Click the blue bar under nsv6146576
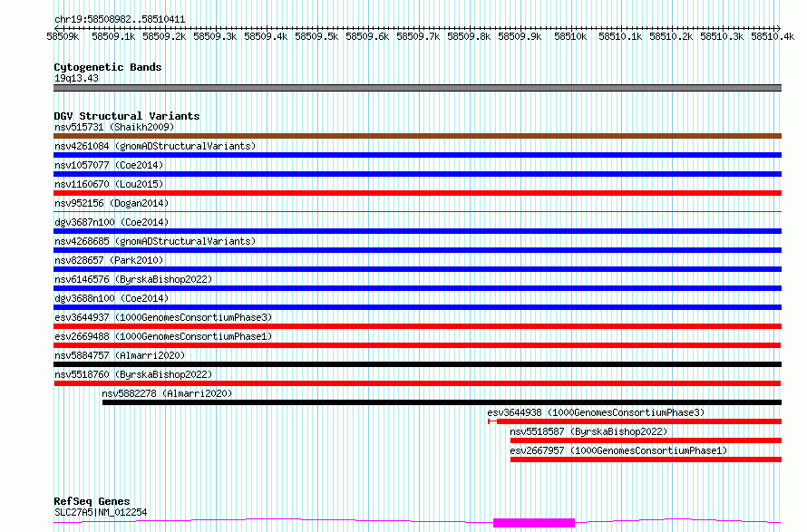The image size is (807, 532). point(417,288)
